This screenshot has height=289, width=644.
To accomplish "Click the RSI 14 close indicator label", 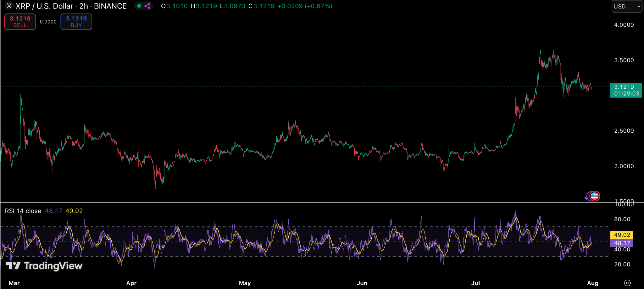I will 23,211.
